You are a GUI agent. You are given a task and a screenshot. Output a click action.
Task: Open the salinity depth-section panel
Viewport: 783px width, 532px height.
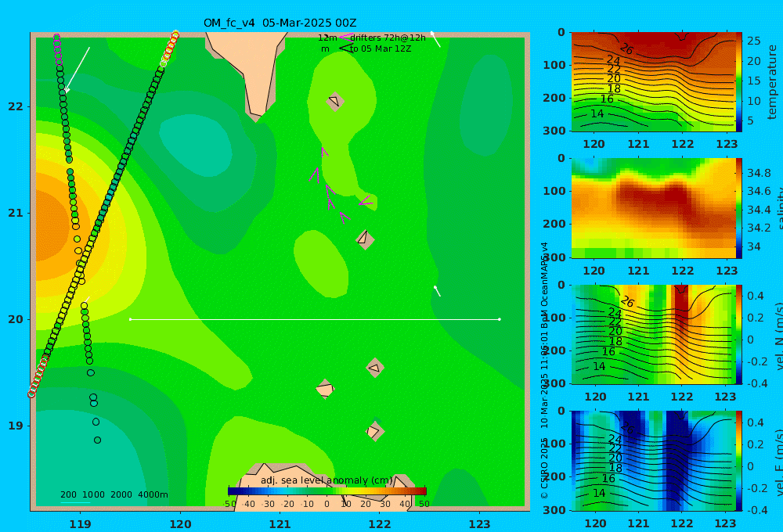[x=653, y=208]
